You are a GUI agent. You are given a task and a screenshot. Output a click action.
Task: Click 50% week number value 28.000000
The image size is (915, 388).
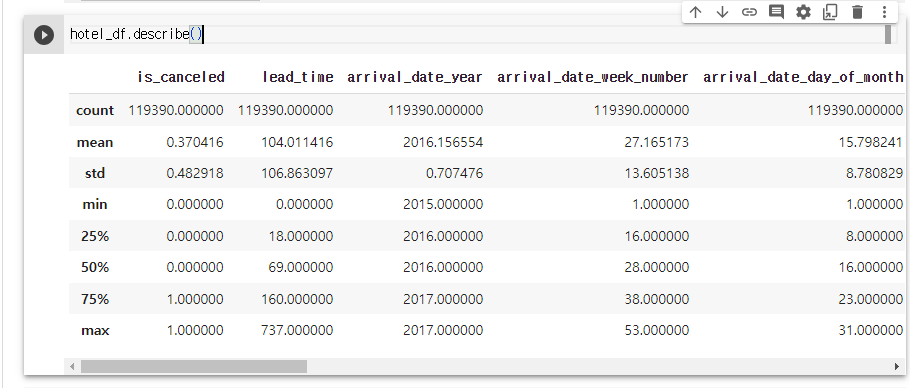pos(656,267)
